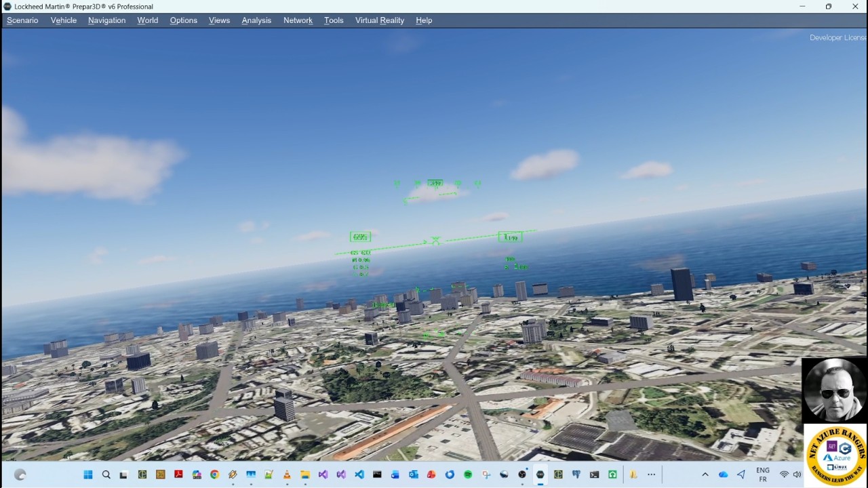Open the Widgets panel on the taskbar
Image resolution: width=868 pixels, height=488 pixels.
point(20,474)
